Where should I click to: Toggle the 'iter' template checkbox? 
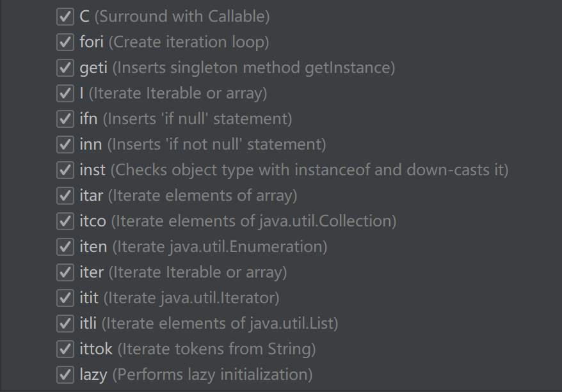click(x=65, y=272)
